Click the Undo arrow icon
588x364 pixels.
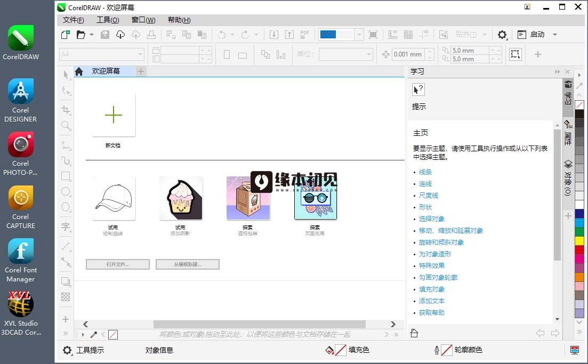click(x=222, y=35)
